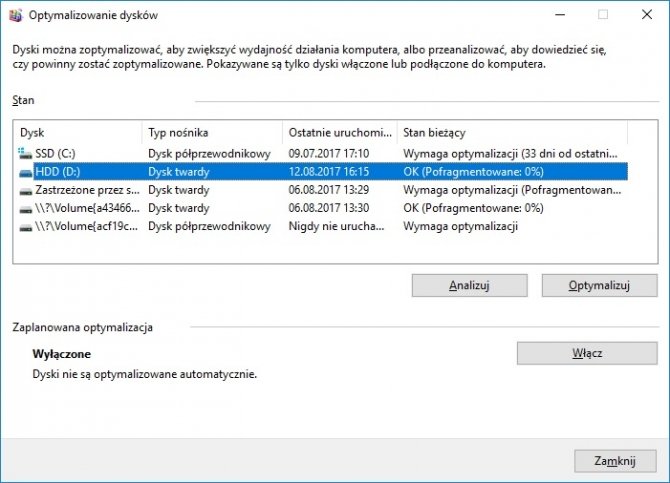Turn on scheduled optimization with Włącz
670x483 pixels.
pyautogui.click(x=587, y=353)
